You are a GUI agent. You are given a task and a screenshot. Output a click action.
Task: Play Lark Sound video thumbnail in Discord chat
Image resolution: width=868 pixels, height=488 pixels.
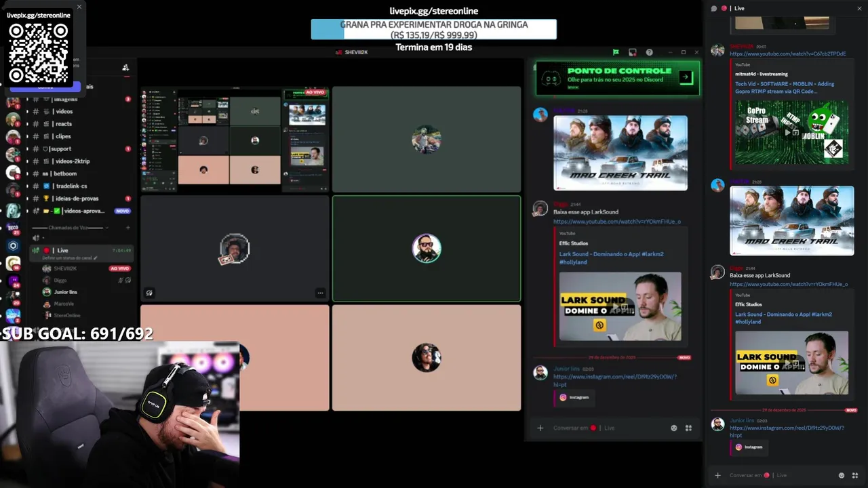pyautogui.click(x=620, y=306)
